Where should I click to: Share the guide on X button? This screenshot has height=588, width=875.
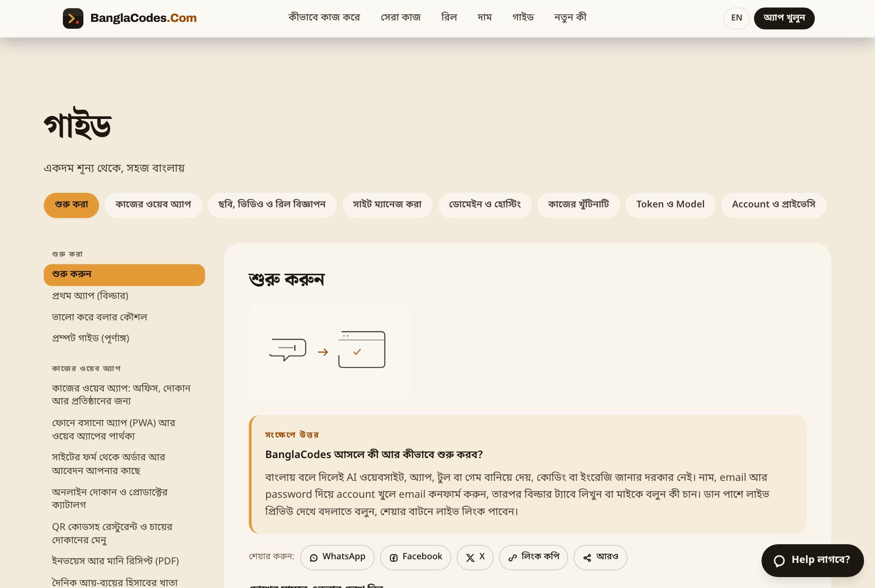pyautogui.click(x=475, y=557)
